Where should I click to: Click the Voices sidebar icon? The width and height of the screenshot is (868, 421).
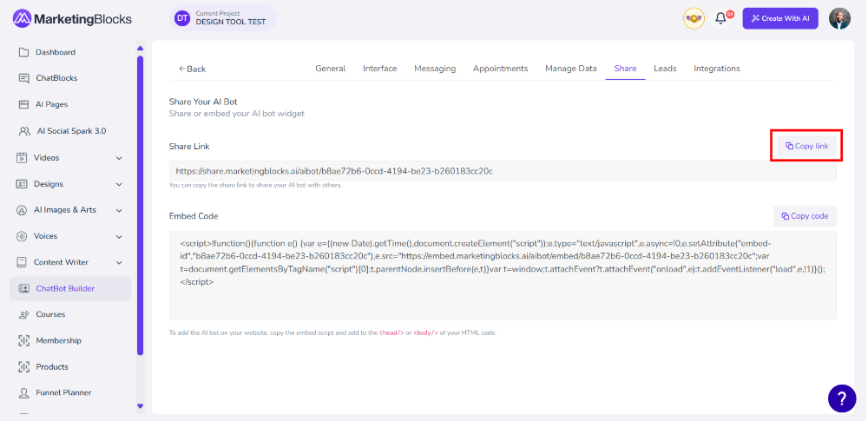click(x=23, y=236)
